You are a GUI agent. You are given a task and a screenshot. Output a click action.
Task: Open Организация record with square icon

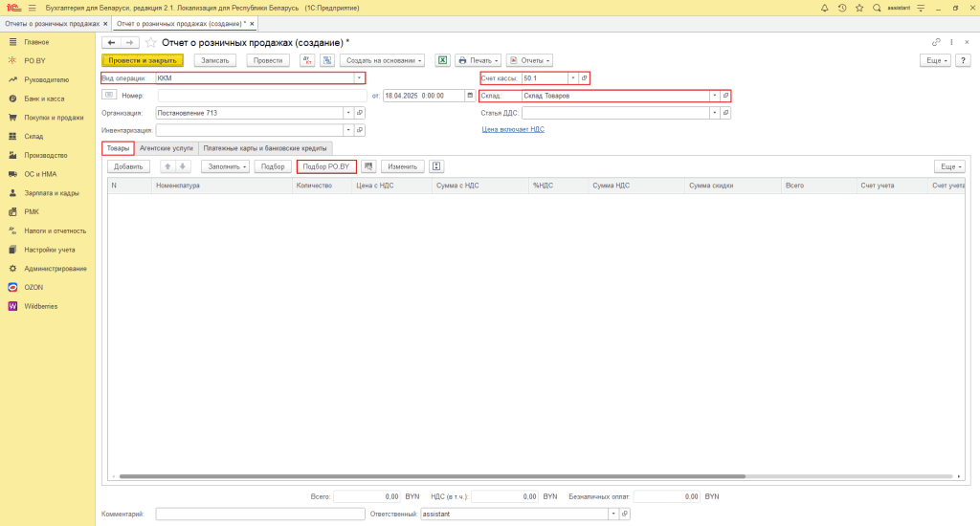tap(360, 113)
